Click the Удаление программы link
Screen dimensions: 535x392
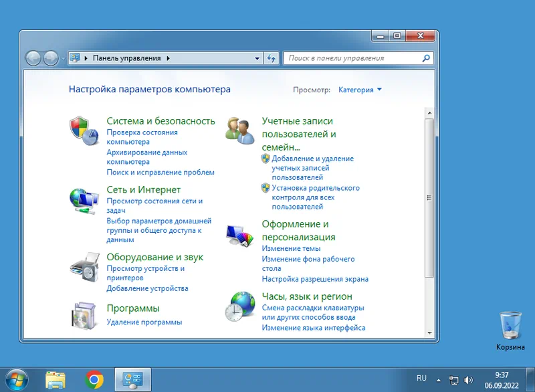144,322
